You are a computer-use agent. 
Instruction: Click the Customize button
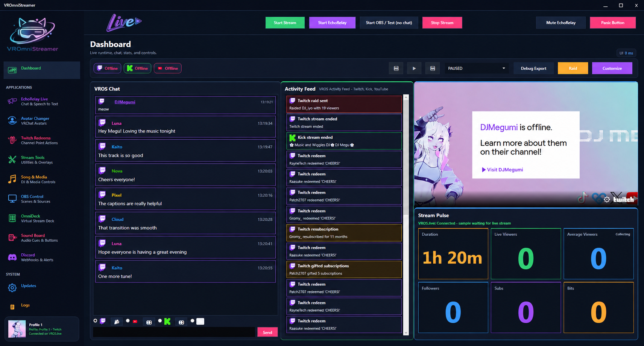[612, 69]
